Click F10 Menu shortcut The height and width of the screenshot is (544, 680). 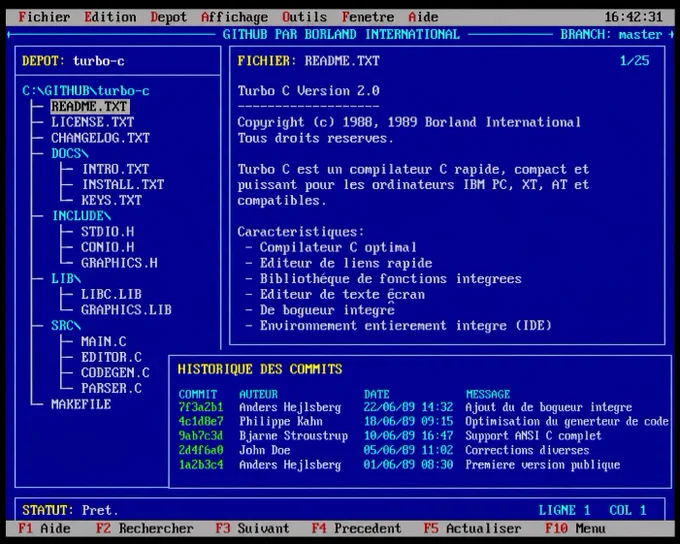pos(575,528)
